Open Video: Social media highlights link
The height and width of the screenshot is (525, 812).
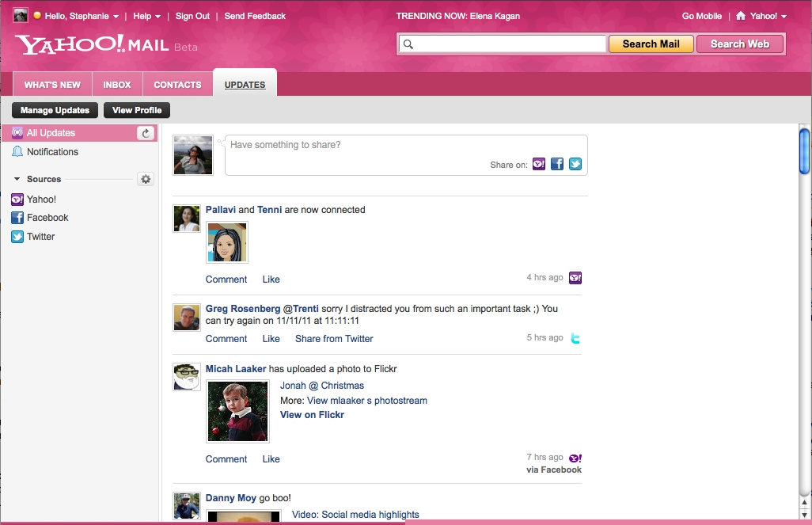(355, 515)
